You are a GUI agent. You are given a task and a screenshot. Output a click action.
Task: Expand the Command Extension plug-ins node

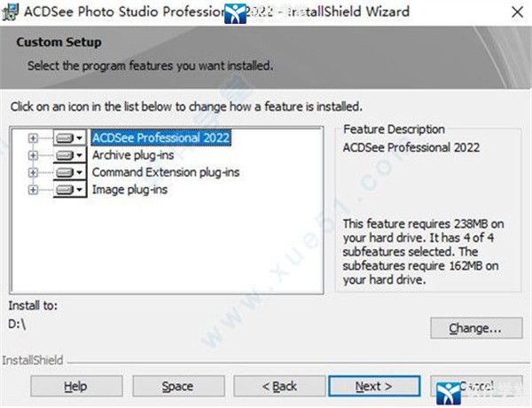click(x=33, y=172)
